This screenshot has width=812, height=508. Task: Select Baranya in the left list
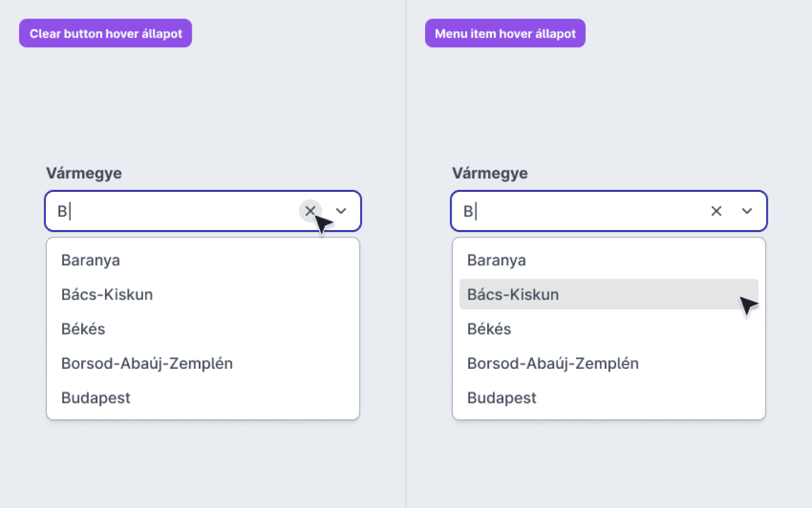[x=203, y=260]
